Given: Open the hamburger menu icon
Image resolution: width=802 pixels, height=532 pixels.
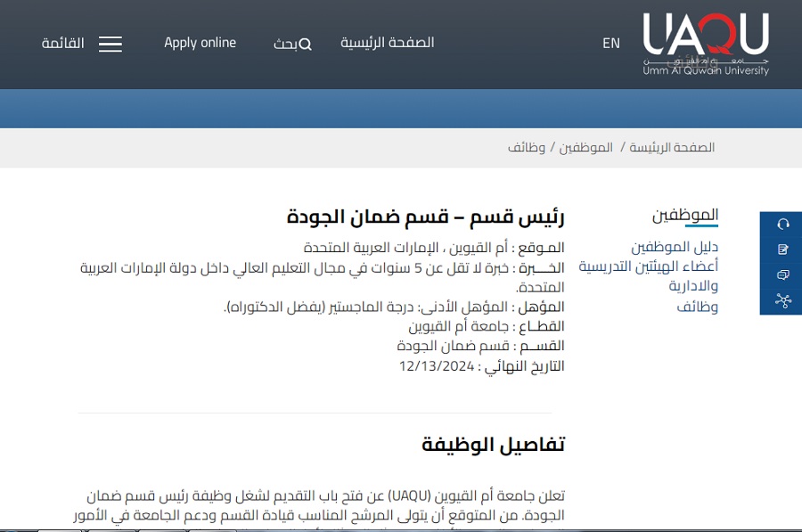Looking at the screenshot, I should [x=110, y=45].
